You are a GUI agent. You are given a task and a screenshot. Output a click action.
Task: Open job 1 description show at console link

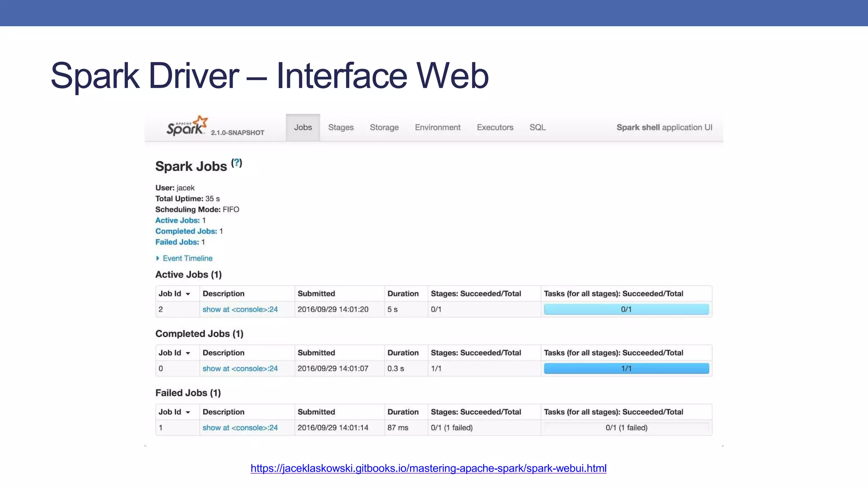(x=240, y=428)
